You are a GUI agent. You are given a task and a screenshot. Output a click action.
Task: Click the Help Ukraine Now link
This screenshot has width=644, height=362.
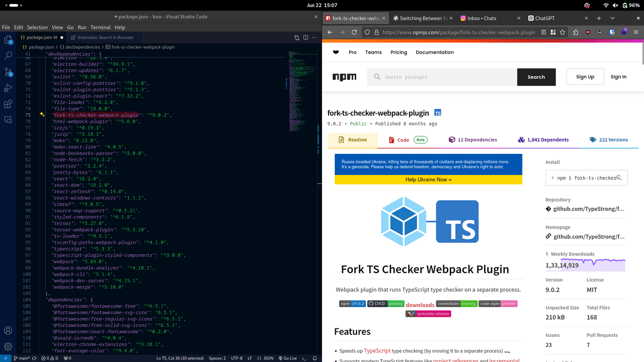pos(428,179)
